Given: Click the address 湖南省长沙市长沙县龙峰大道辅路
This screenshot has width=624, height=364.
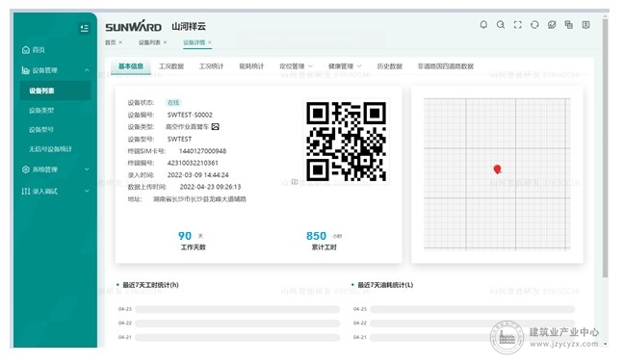Looking at the screenshot, I should click(199, 199).
